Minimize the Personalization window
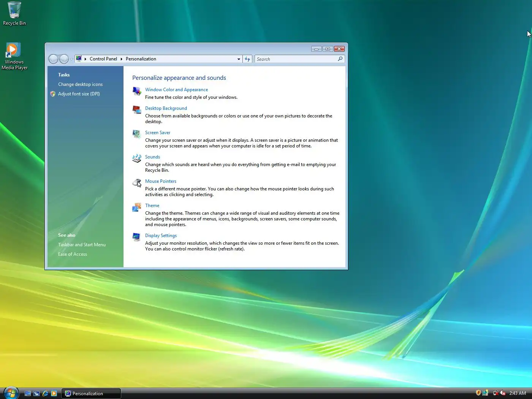Screen dimensions: 532x399 (316, 49)
